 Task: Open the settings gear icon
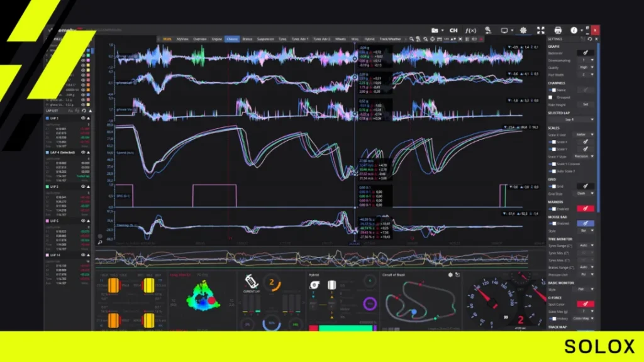(x=523, y=30)
